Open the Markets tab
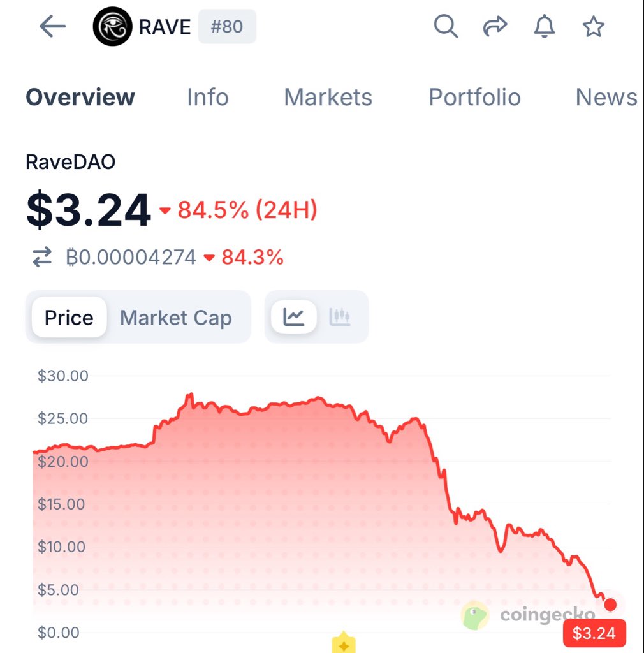 coord(328,98)
